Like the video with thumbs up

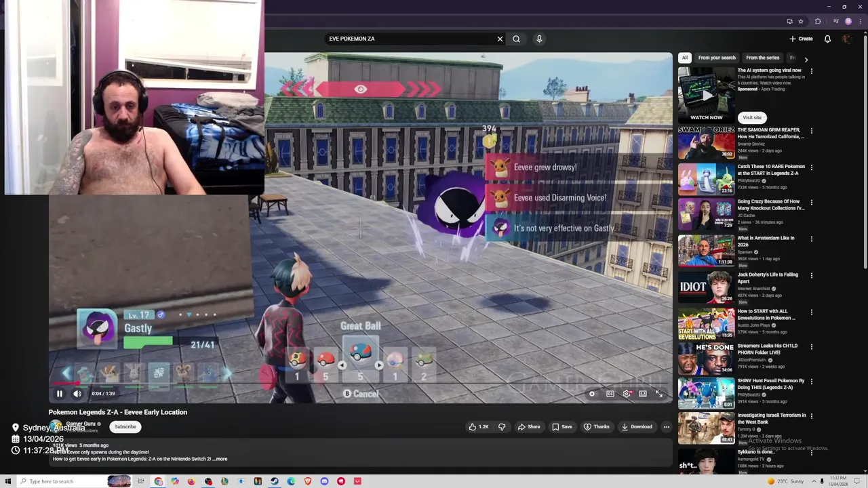479,427
